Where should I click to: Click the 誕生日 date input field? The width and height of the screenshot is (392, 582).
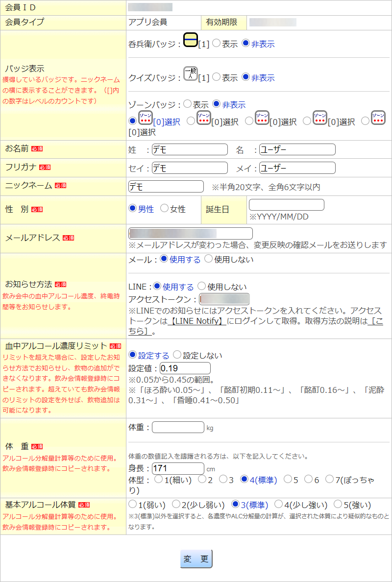[286, 205]
